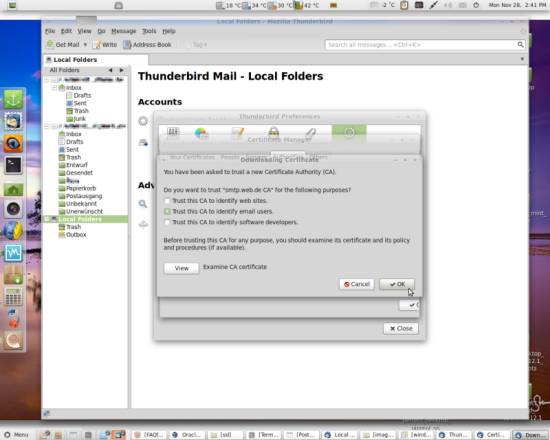Viewport: 550px width, 440px height.
Task: Click View to examine the CA certificate
Action: point(181,268)
